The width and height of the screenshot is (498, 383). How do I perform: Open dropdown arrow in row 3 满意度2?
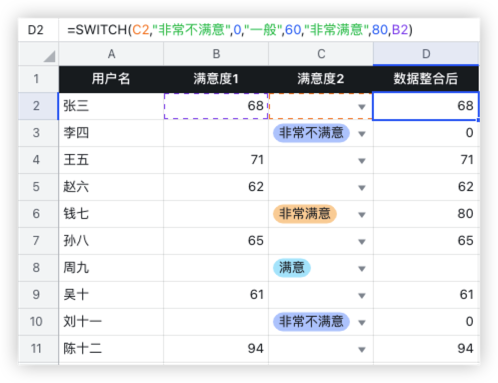click(x=362, y=134)
